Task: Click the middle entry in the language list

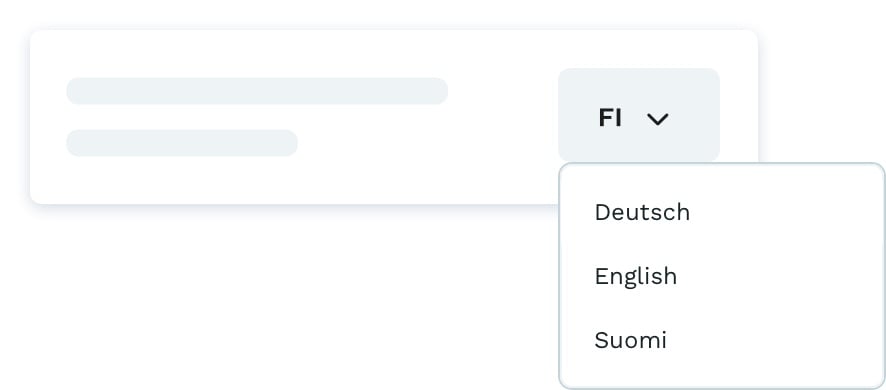Action: tap(636, 276)
